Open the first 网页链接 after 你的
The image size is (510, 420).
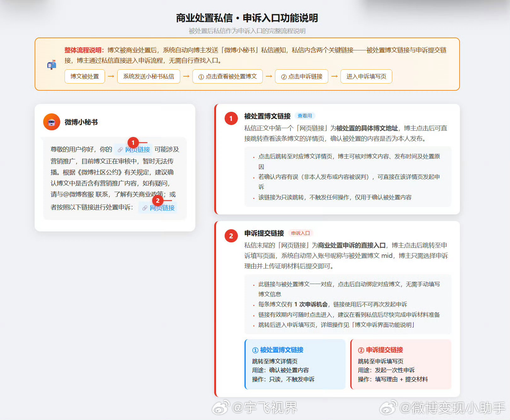click(138, 150)
